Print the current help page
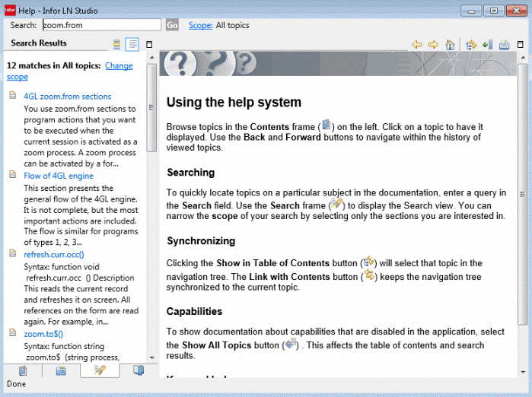The image size is (532, 397). point(504,45)
